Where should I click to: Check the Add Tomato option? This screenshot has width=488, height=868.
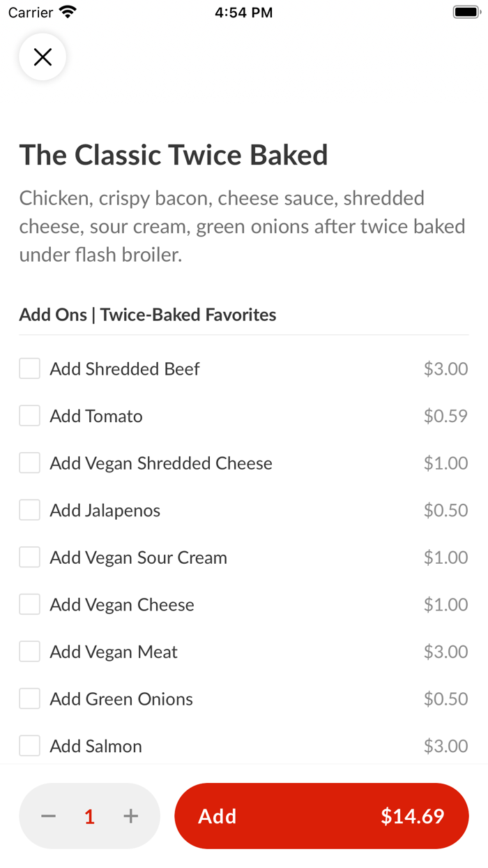[x=29, y=415]
